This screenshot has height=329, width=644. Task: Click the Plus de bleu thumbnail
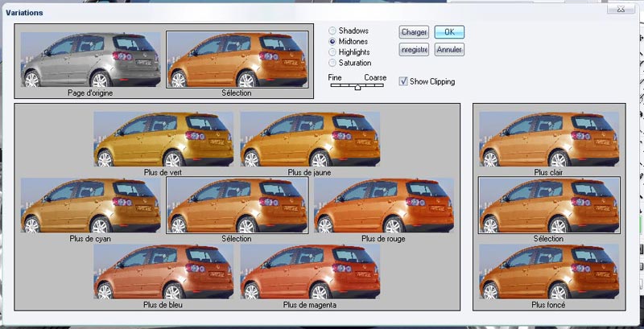[163, 272]
